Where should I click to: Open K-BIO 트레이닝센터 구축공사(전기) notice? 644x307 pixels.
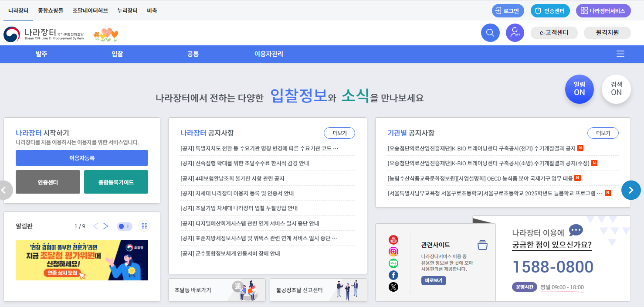pyautogui.click(x=481, y=148)
